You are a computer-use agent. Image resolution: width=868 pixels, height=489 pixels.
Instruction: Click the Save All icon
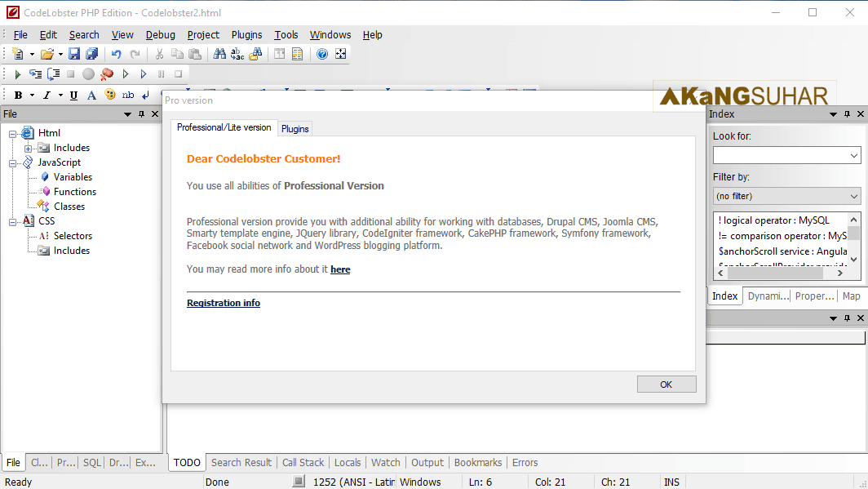coord(91,54)
